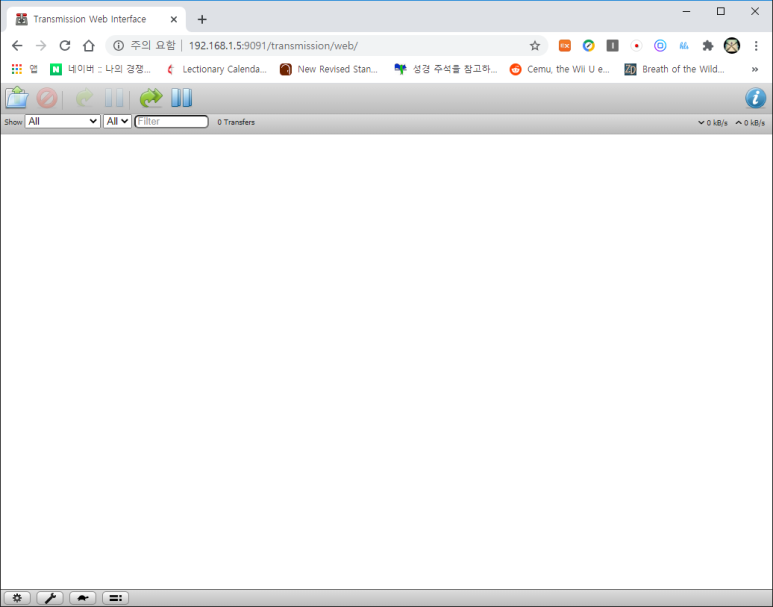Click the browser forward arrow
773x607 pixels.
click(x=41, y=46)
